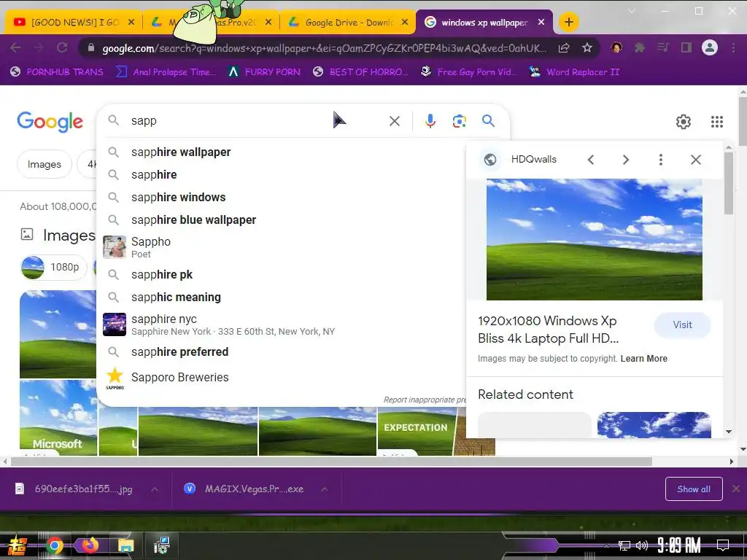Select the windows xp wallpaper tab
Viewport: 747px width, 560px height.
coord(484,23)
